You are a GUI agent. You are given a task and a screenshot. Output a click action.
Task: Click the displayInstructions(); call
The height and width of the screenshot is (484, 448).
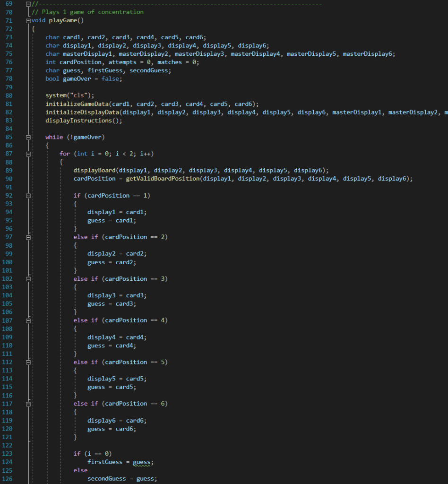pos(84,121)
